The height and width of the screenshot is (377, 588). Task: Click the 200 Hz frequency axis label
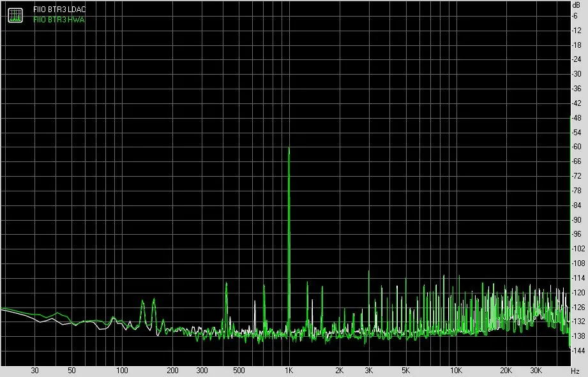coord(172,371)
